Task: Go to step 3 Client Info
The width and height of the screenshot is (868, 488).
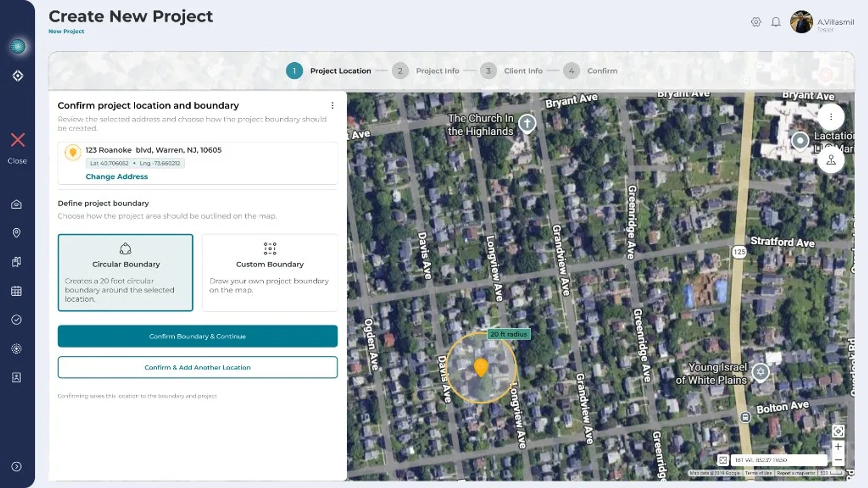Action: pos(512,71)
